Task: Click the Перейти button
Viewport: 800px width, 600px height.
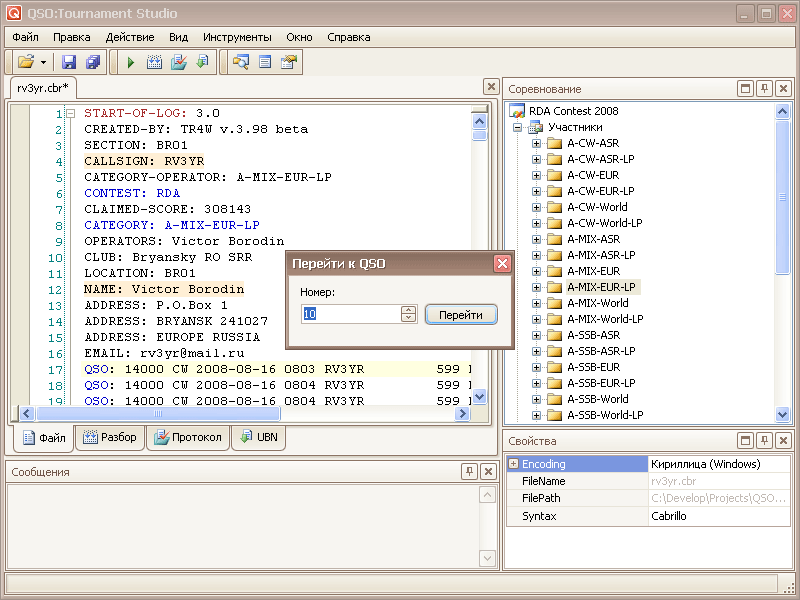Action: 461,314
